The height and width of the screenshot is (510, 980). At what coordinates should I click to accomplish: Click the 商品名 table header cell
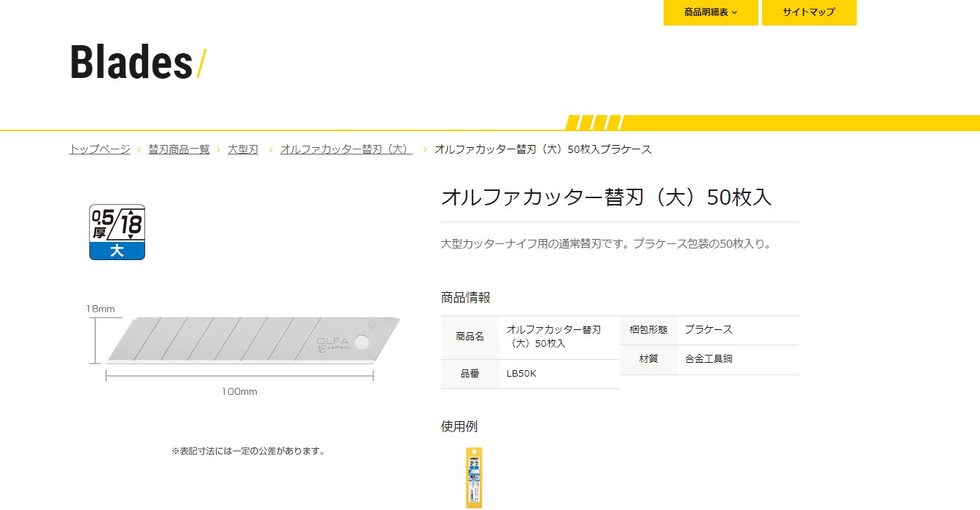[470, 337]
